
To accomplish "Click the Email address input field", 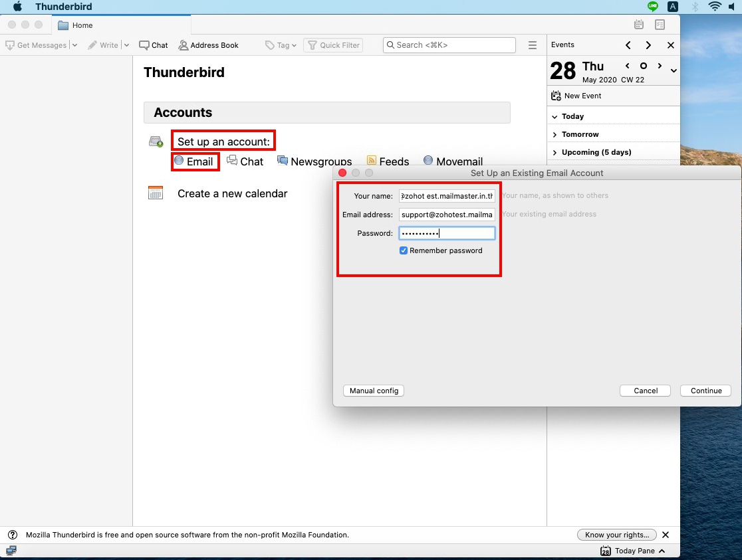I will point(447,215).
